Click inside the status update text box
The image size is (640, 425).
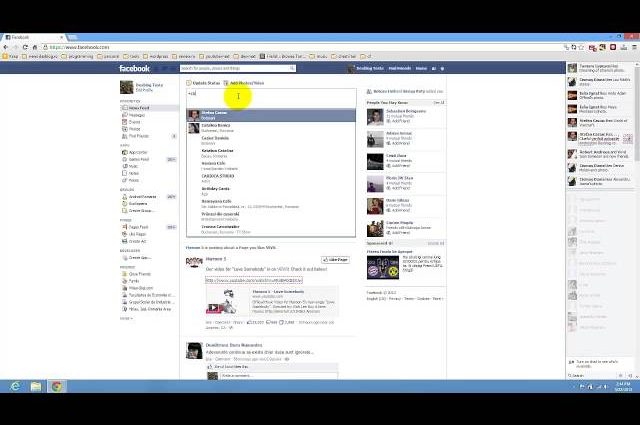(271, 98)
